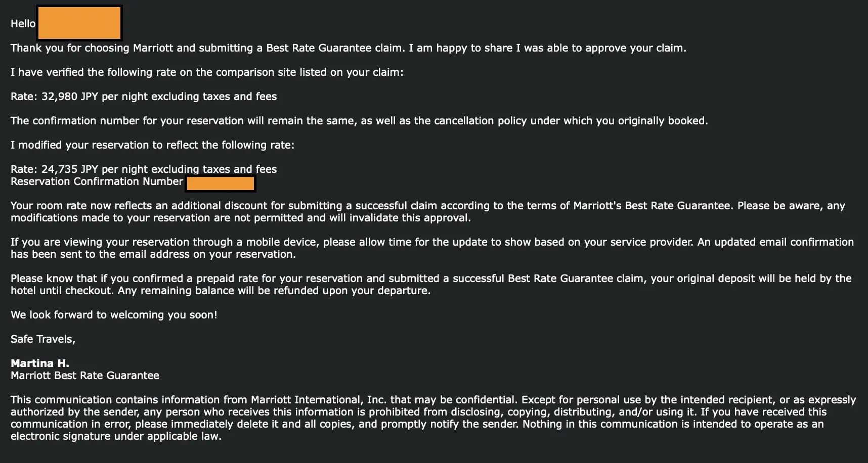The image size is (868, 463).
Task: Click the "Thank you for choosing Marriott" sentence
Action: (x=348, y=48)
